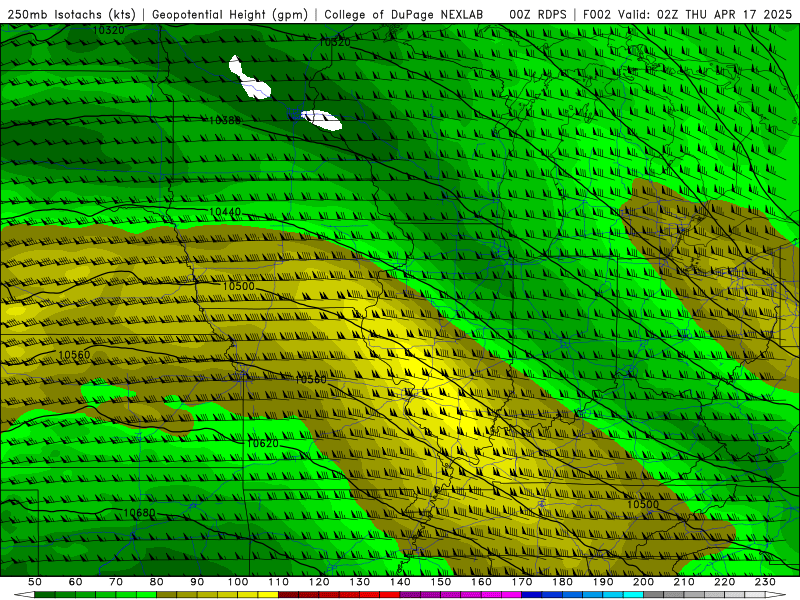Click the color bar's right arrow end cap
This screenshot has height=600, width=800.
click(x=776, y=594)
